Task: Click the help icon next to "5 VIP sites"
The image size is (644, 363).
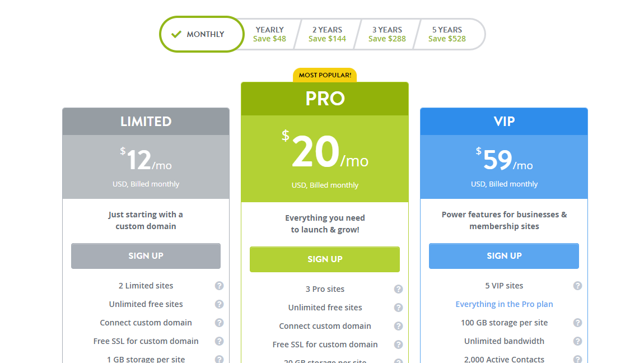Action: point(578,286)
